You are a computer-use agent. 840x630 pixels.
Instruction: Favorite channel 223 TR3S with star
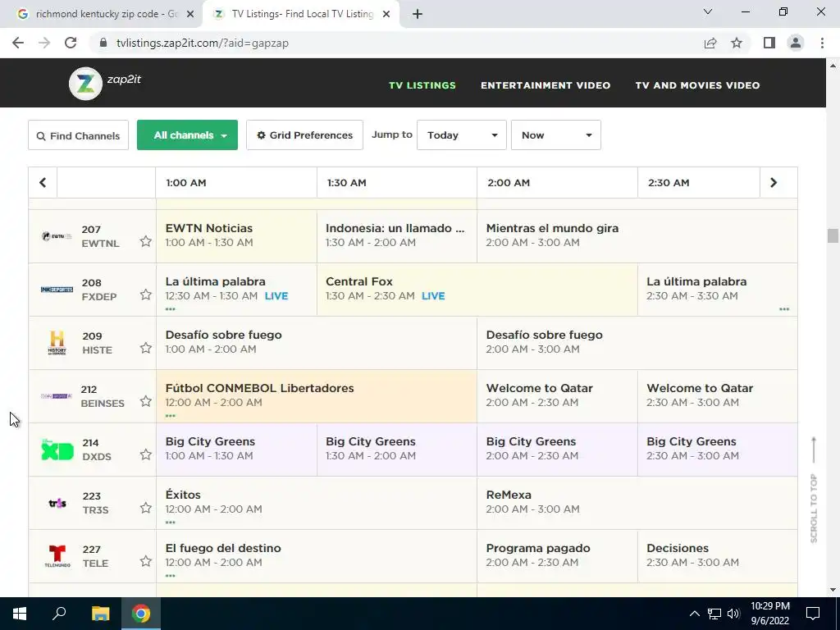(146, 508)
